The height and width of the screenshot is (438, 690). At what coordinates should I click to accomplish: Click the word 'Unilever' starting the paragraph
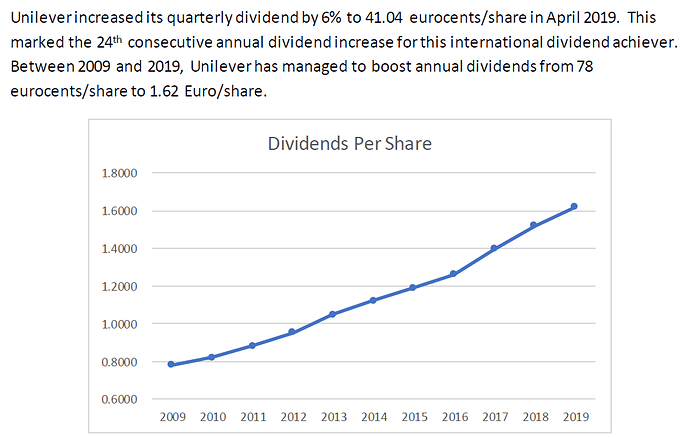point(41,18)
